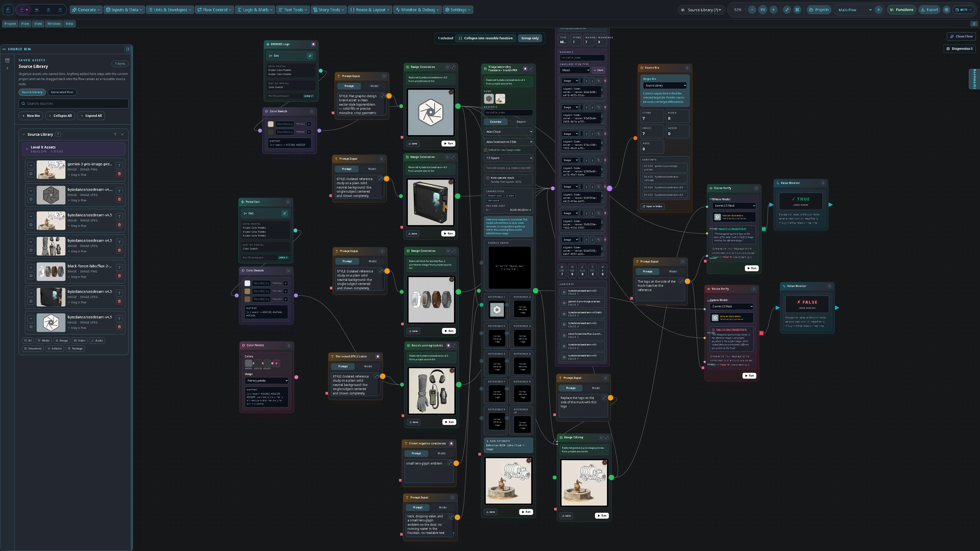Click the hamburger menu icon below the toolbar
Viewport: 980px width, 551px height.
click(974, 23)
